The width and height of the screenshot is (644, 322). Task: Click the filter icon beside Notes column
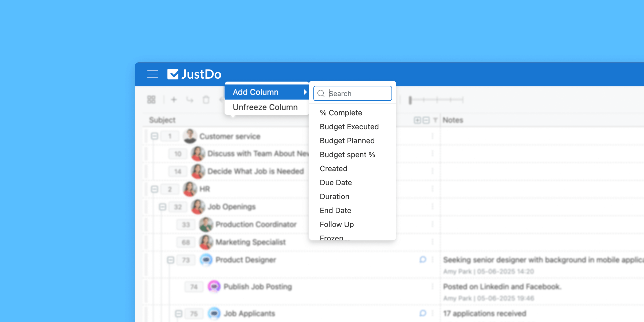[435, 120]
